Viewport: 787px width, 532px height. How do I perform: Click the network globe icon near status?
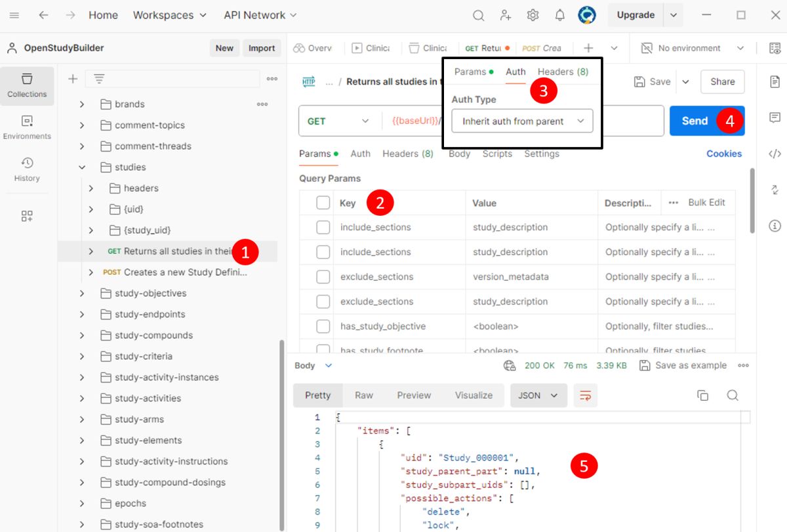pyautogui.click(x=510, y=365)
